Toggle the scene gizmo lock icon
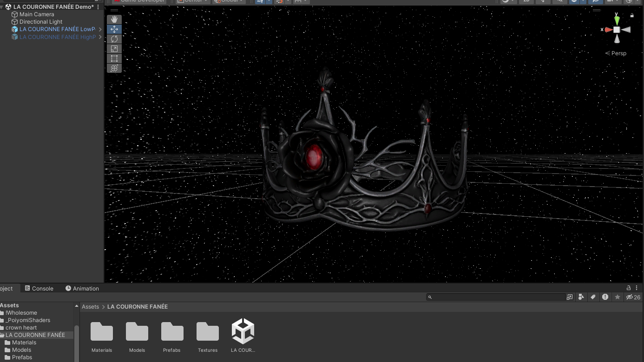This screenshot has width=644, height=362. click(632, 15)
